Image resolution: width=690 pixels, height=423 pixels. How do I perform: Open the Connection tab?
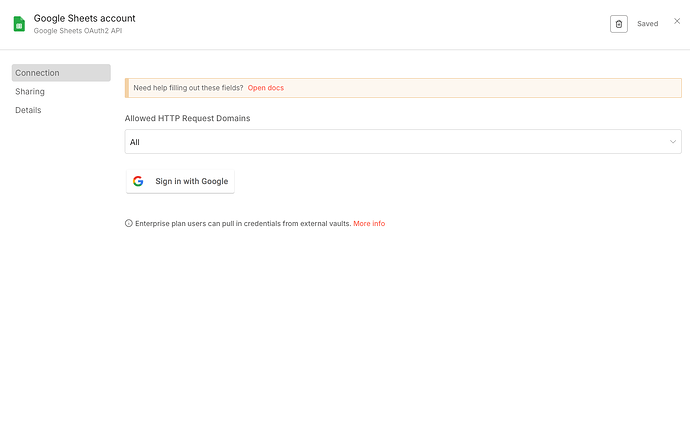(x=61, y=73)
